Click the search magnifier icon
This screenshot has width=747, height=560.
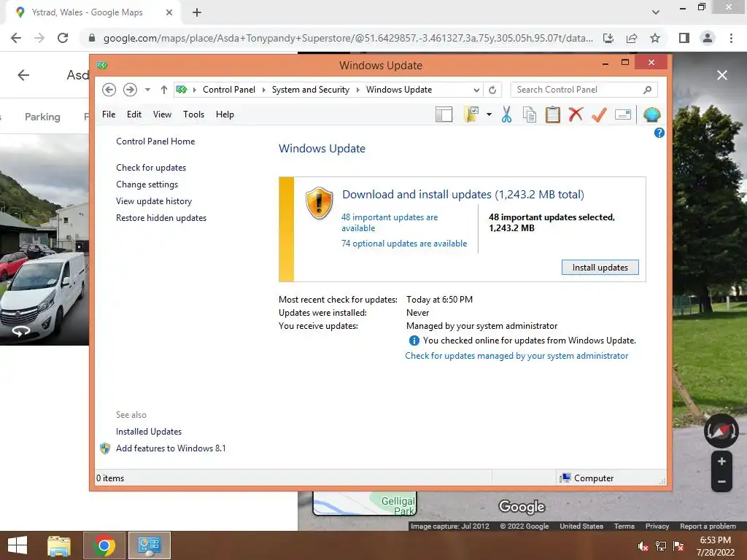point(648,90)
